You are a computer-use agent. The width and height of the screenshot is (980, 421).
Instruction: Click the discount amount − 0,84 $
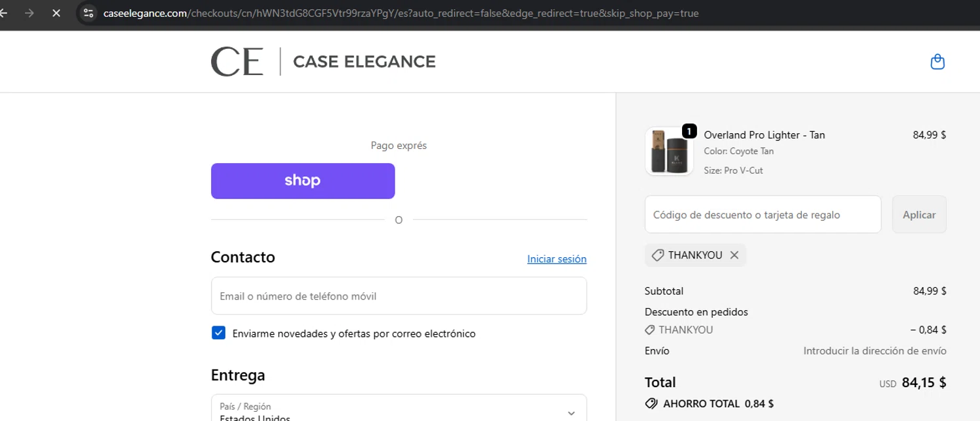point(928,330)
